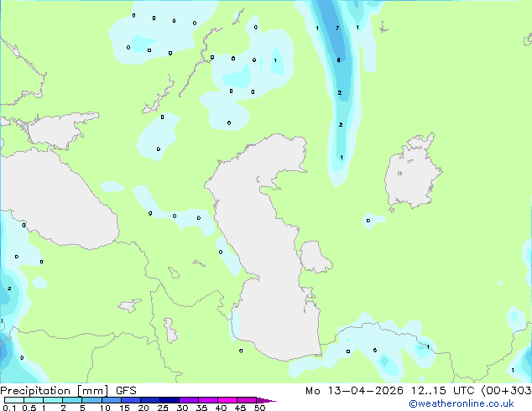Image resolution: width=532 pixels, height=411 pixels.
Task: Click the Aral Sea on the map
Action: (x=412, y=173)
